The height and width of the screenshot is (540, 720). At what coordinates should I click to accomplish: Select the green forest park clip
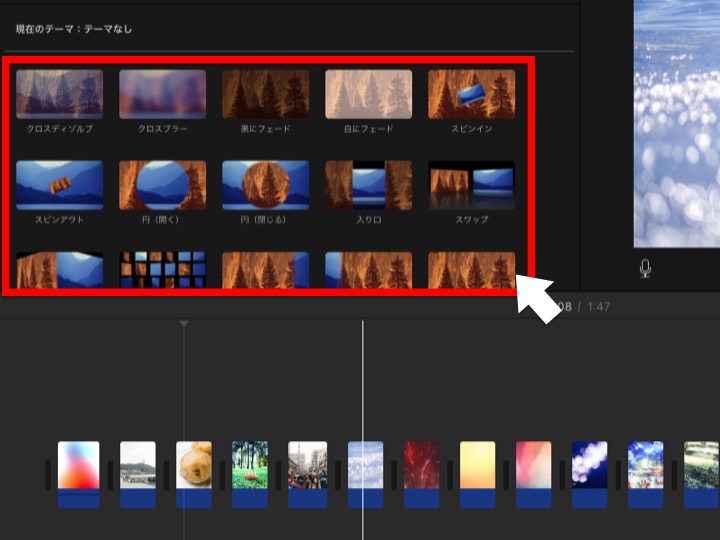(250, 475)
